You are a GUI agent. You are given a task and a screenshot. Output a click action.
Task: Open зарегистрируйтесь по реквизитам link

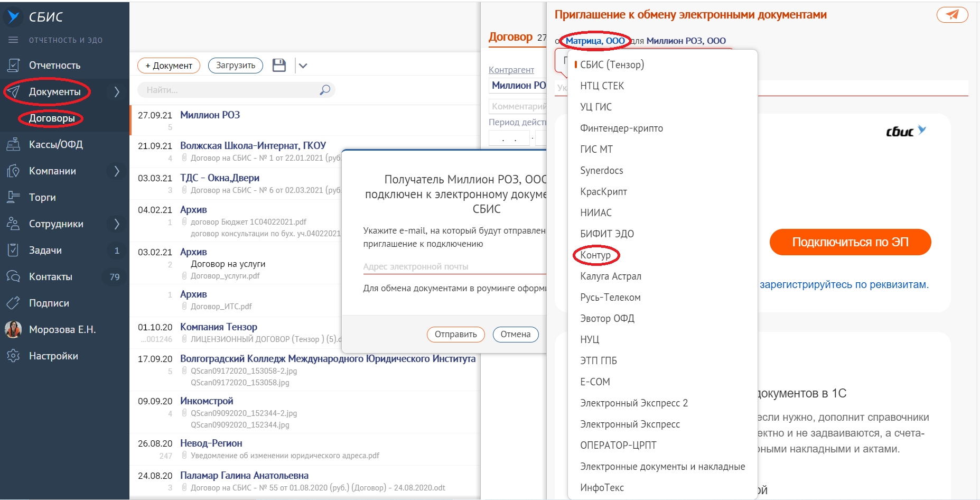click(844, 284)
